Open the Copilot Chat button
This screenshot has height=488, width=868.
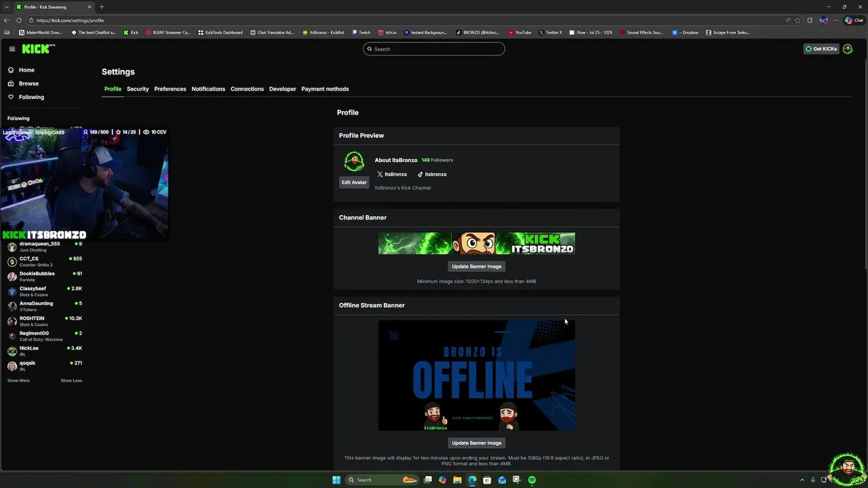coord(854,20)
